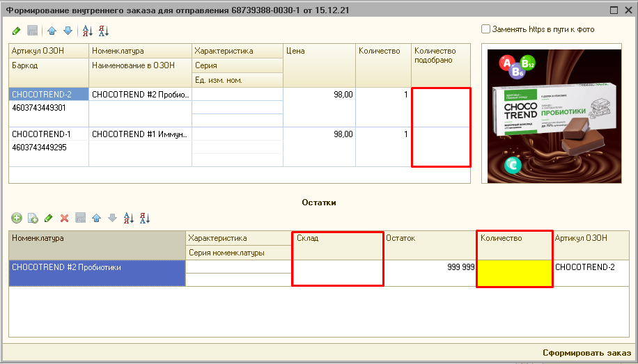Move row up in Остатки toolbar
This screenshot has height=364, width=638.
[96, 218]
